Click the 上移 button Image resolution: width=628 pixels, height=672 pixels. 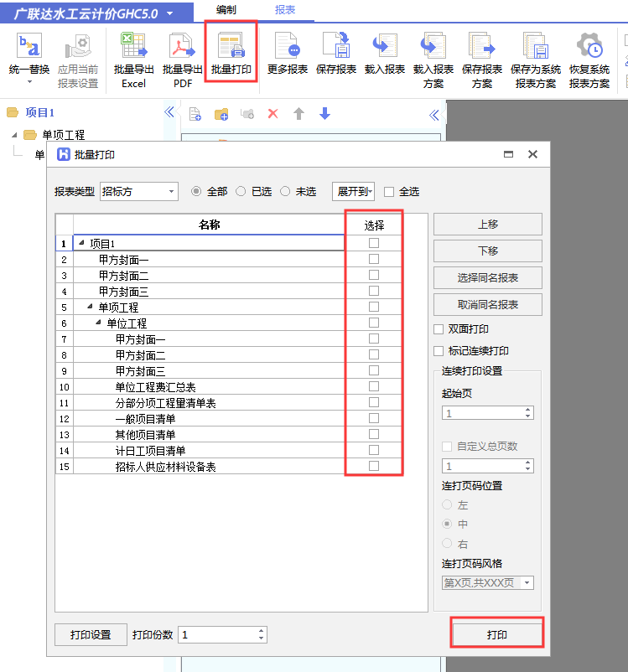(x=488, y=225)
